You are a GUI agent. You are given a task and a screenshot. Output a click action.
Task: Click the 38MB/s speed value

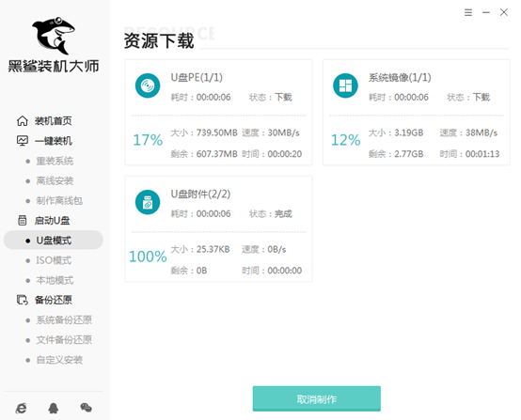tap(482, 132)
